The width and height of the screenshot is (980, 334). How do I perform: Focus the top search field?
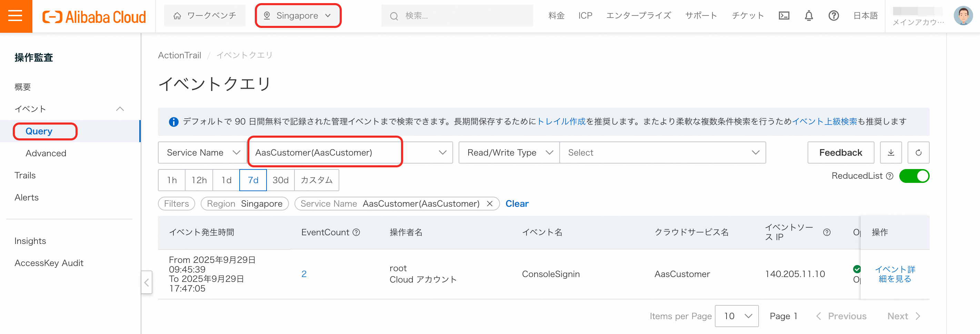[x=457, y=16]
